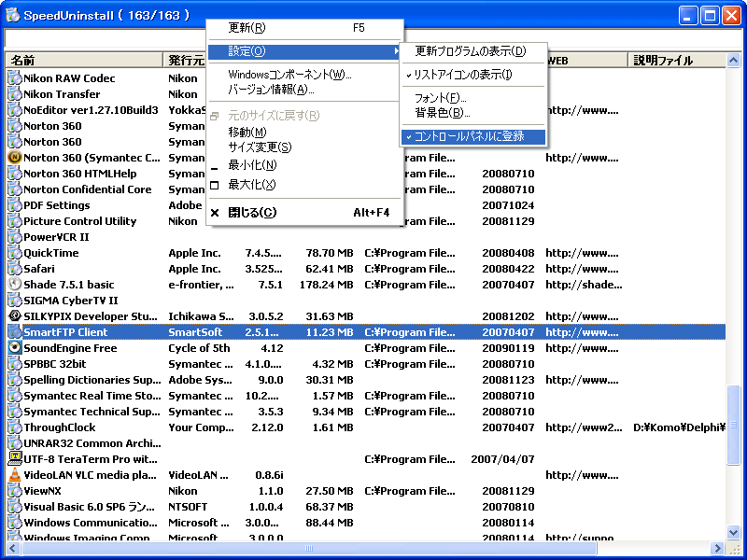Select the Symantec Technical Sup... entry
The height and width of the screenshot is (560, 747).
point(92,412)
